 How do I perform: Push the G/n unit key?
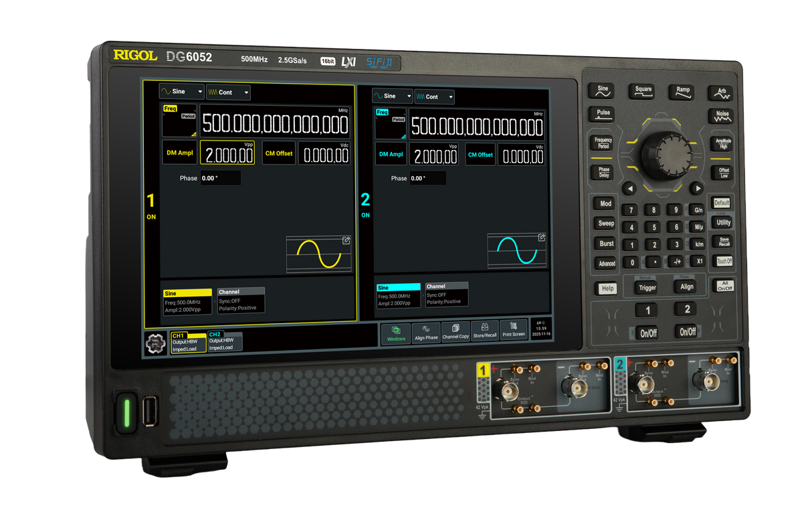point(698,210)
